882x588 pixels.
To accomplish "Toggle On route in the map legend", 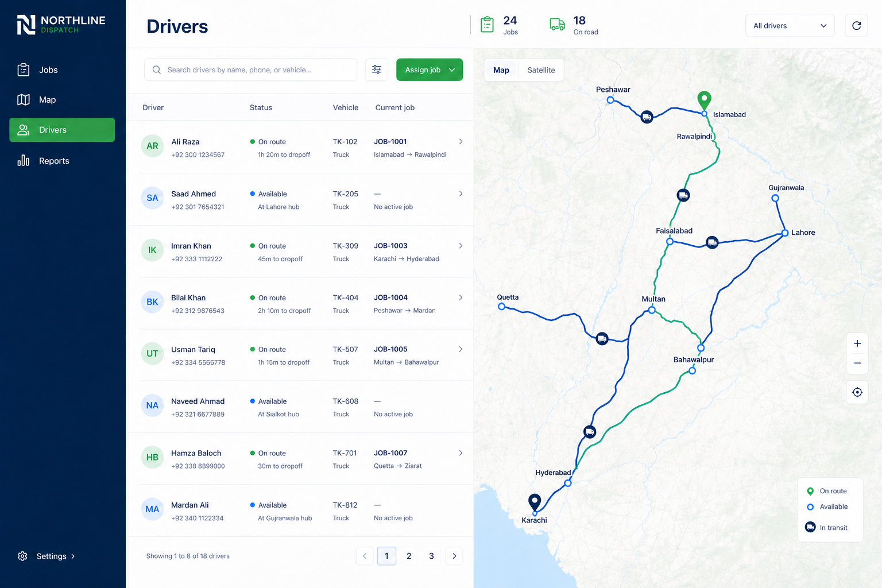I will pyautogui.click(x=826, y=491).
